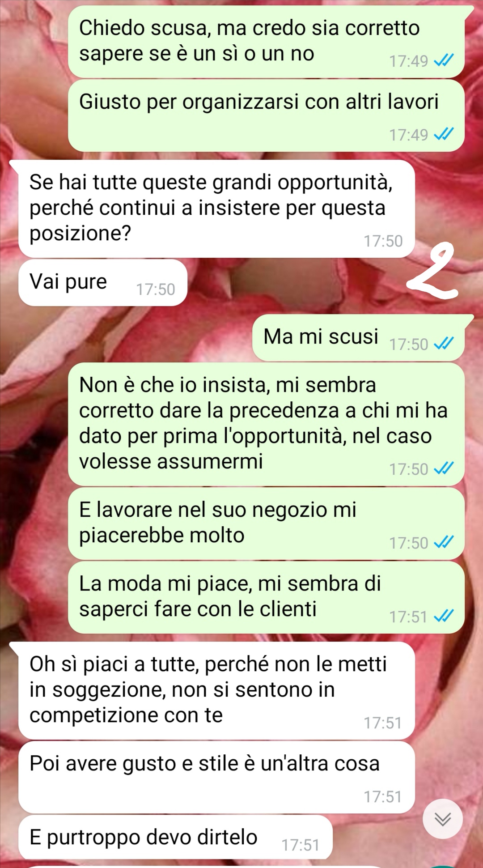Select message 'Oh sì piaci a tutte'
Viewport: 483px width, 868px height.
pyautogui.click(x=216, y=691)
